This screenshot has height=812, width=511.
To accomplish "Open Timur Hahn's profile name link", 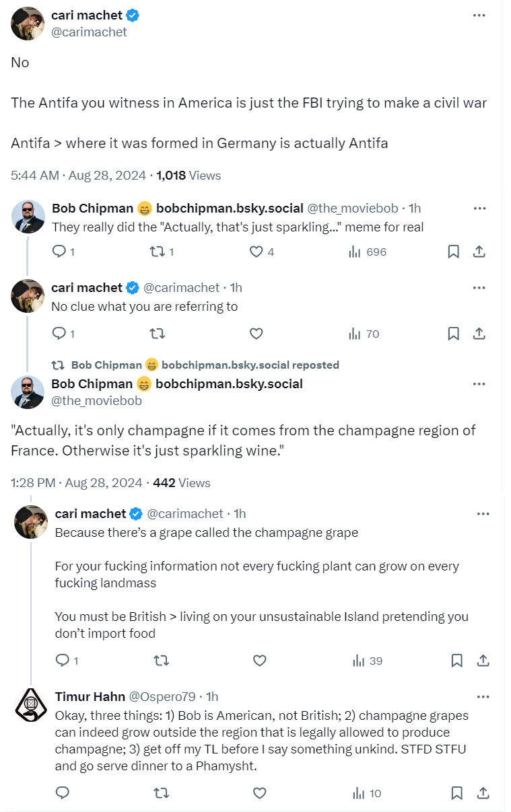I will point(90,696).
